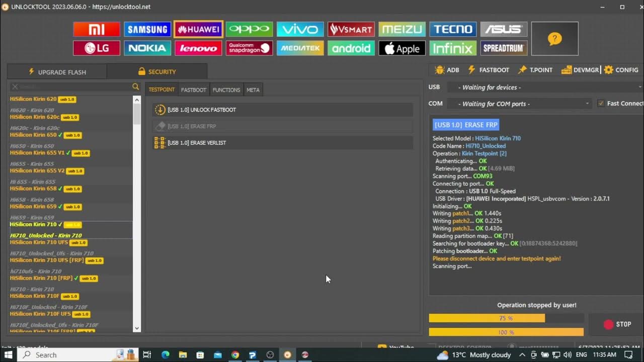This screenshot has width=644, height=362.
Task: Switch to the SECURITY tab
Action: point(157,71)
